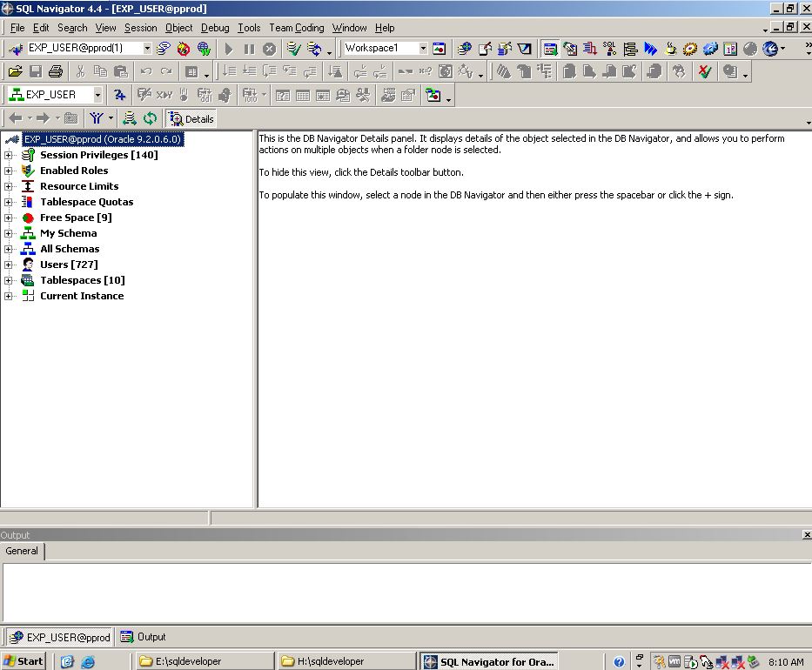Switch to E:\sqldeveloper taskbar window
Image resolution: width=812 pixels, height=670 pixels.
coord(205,661)
